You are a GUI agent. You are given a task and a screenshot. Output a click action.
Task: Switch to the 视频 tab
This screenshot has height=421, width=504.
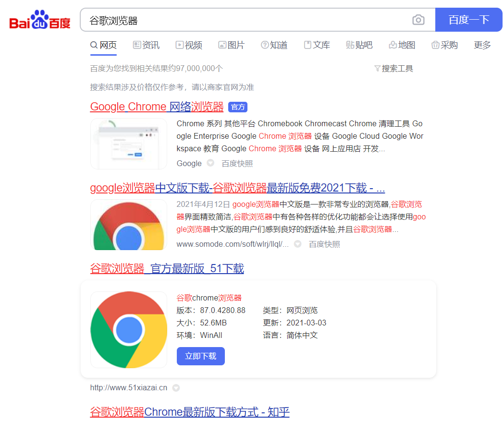pyautogui.click(x=189, y=45)
